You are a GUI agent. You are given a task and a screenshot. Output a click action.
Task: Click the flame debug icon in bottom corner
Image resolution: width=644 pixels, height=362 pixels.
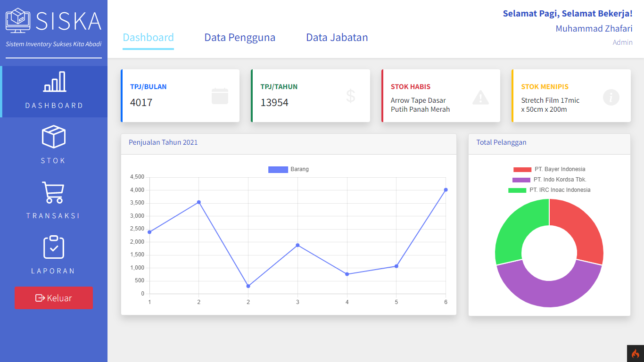pyautogui.click(x=635, y=354)
